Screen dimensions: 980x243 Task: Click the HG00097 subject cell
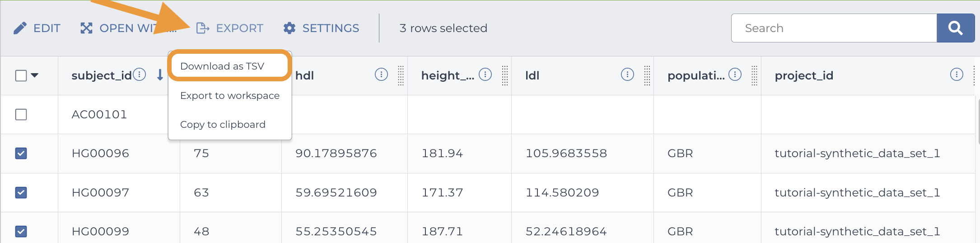[x=100, y=192]
